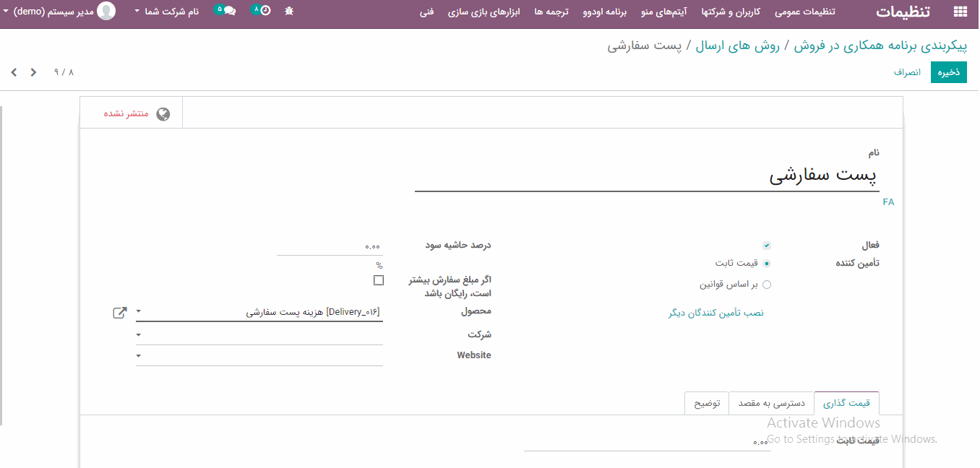
Task: Click the globe unpublished website icon
Action: click(x=163, y=114)
